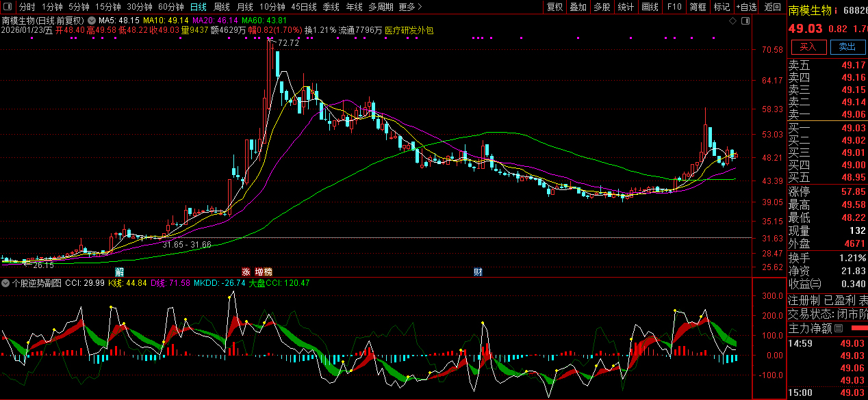Switch to the 周线 weekly chart
This screenshot has height=400, width=868.
point(222,8)
